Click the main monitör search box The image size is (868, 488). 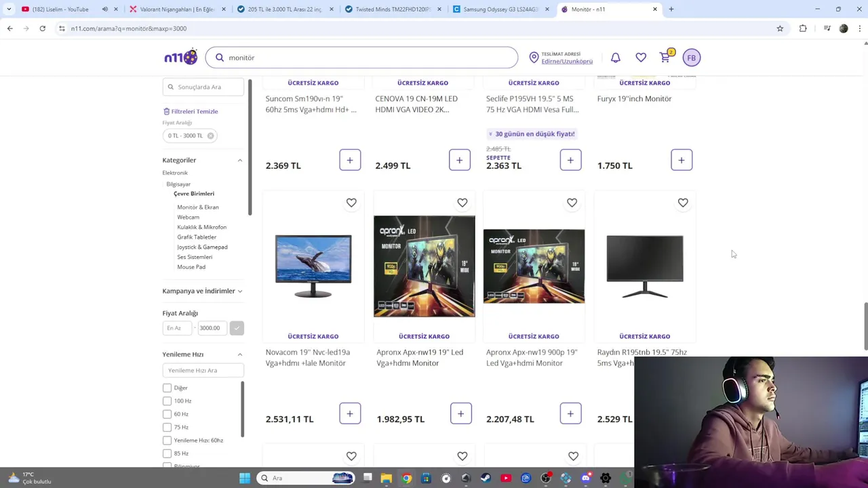[361, 58]
